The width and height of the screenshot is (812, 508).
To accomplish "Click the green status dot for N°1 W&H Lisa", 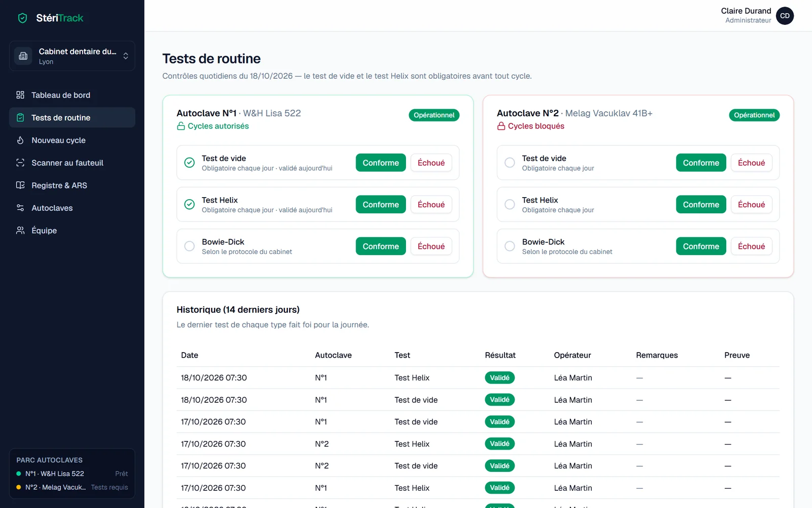I will (x=19, y=474).
